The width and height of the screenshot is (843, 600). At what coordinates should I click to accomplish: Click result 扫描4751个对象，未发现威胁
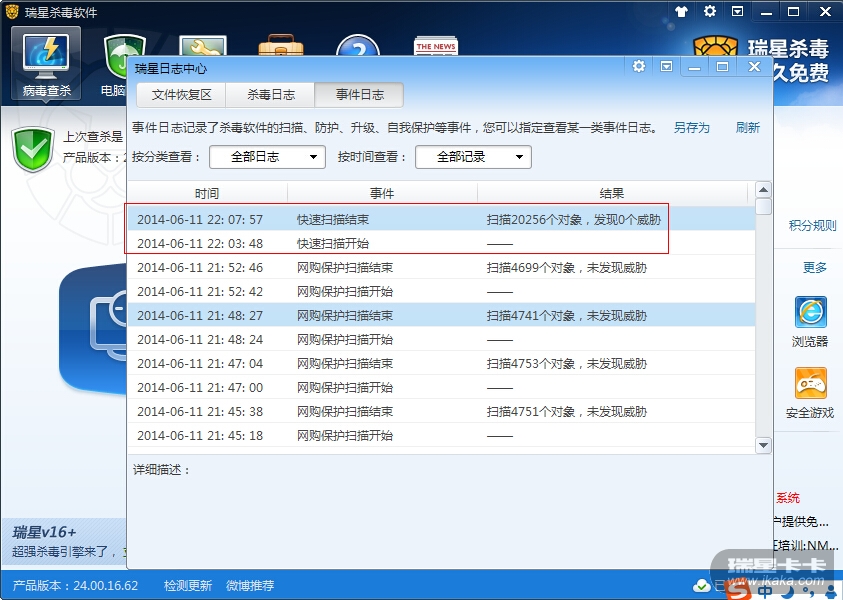pyautogui.click(x=567, y=412)
